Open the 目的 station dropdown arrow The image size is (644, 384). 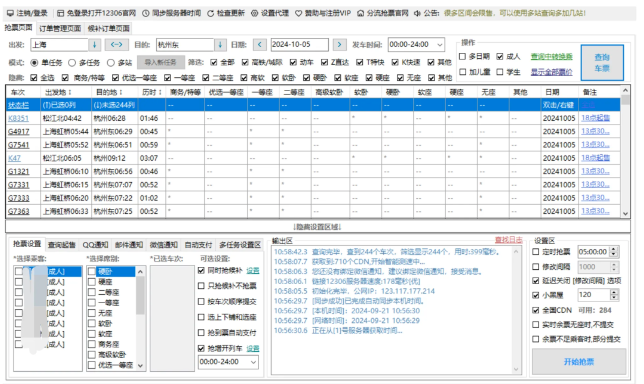tap(220, 44)
